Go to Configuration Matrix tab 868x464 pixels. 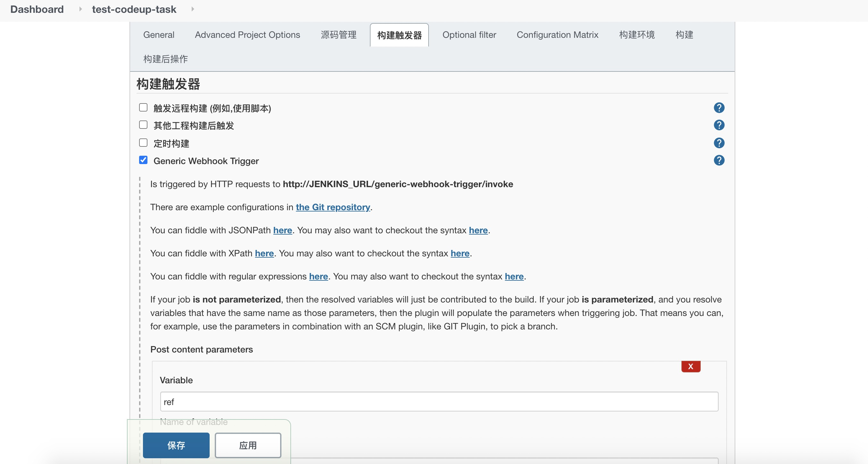[x=557, y=35]
